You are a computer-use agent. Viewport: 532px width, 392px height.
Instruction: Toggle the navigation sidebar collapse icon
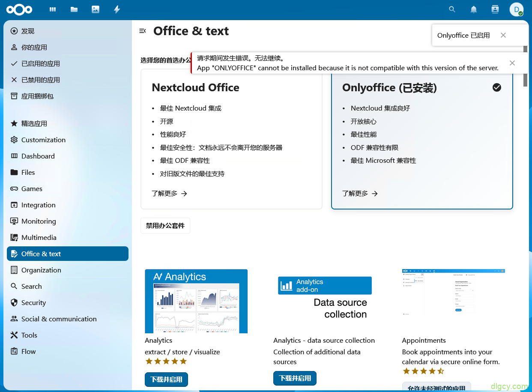click(143, 31)
